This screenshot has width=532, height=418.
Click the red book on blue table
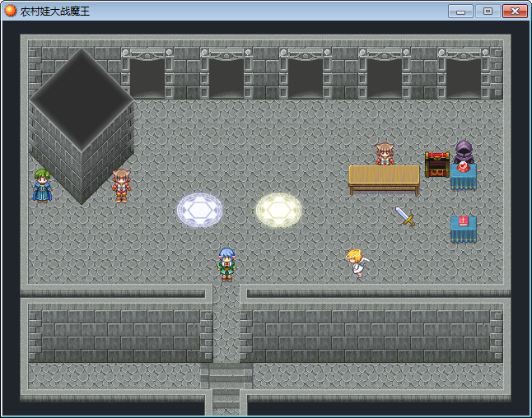[x=463, y=221]
